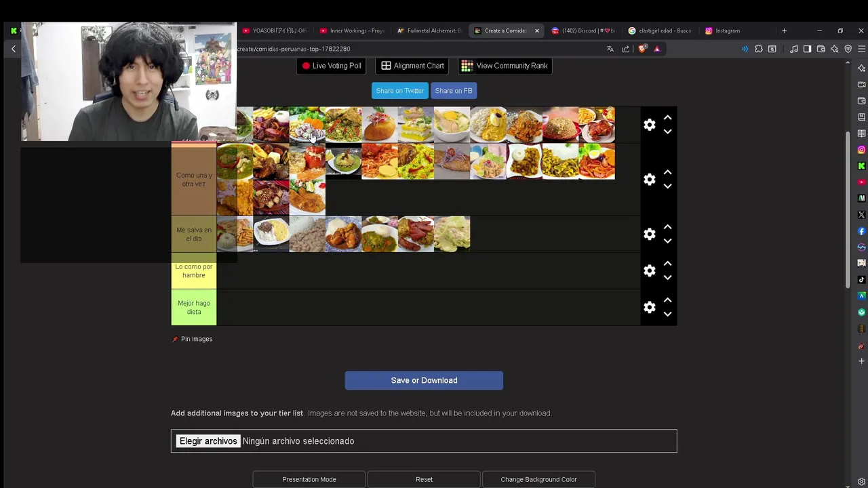Open bookmarks panel icon in right sidebar
Viewport: 868px width, 488px height.
(x=861, y=117)
